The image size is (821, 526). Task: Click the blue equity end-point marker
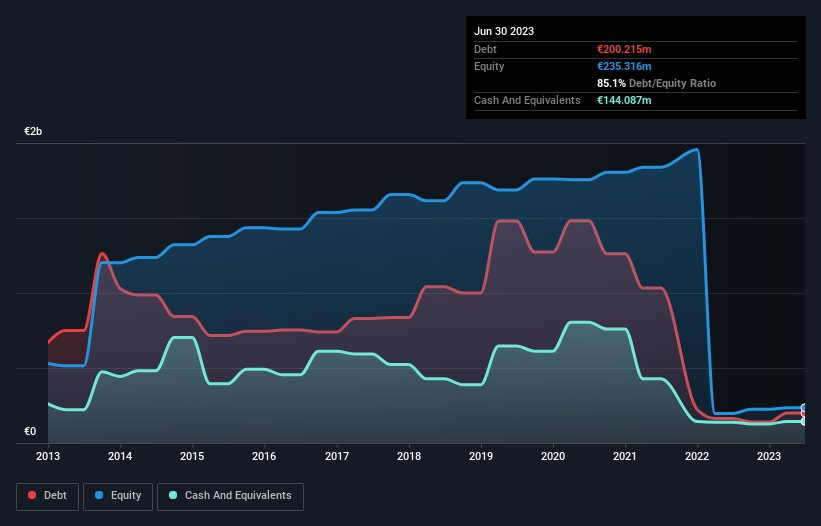coord(804,408)
